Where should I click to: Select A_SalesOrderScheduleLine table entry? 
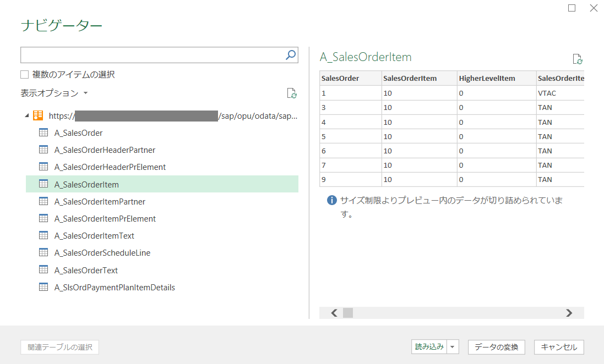[102, 253]
